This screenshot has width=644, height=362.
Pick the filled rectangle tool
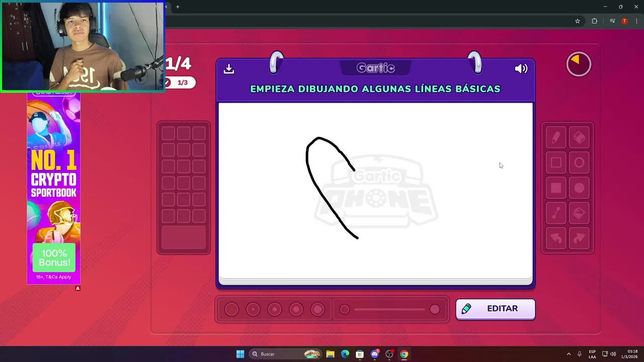tap(556, 188)
